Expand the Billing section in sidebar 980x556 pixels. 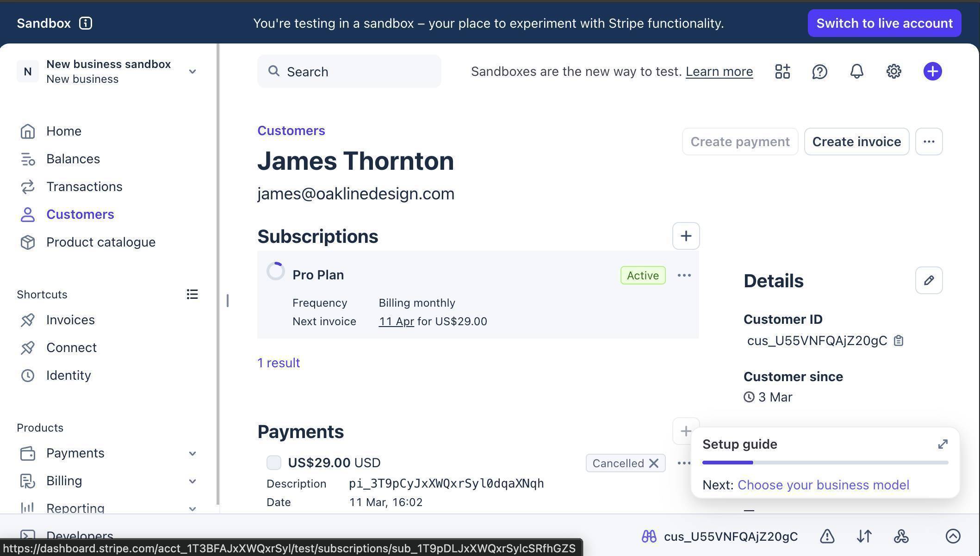coord(192,481)
